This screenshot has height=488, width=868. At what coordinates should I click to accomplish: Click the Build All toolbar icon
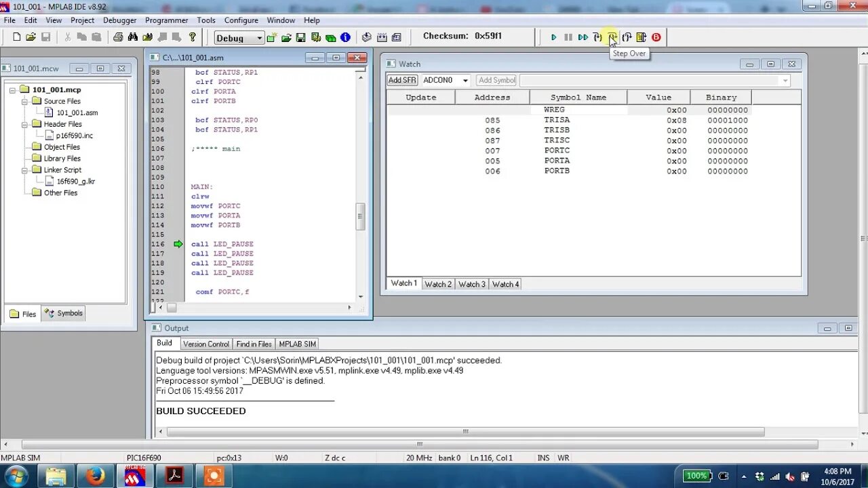(x=382, y=38)
